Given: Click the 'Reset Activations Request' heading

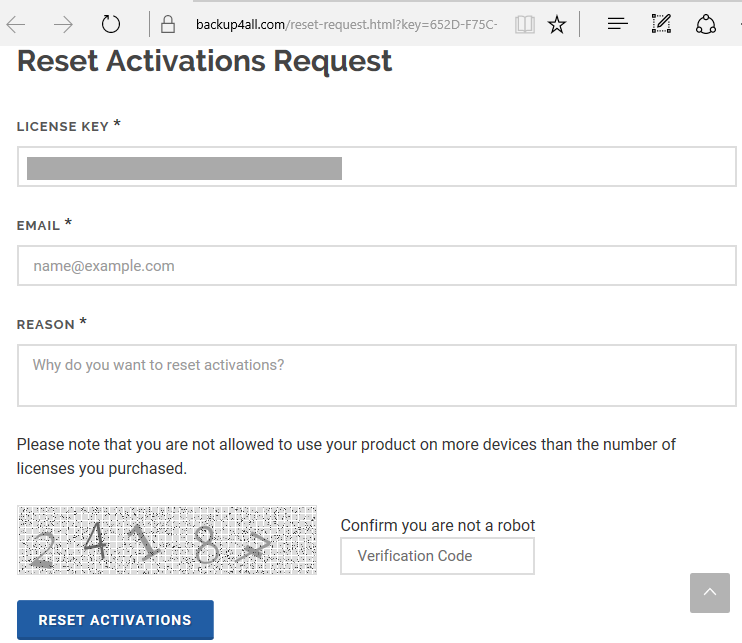Looking at the screenshot, I should 204,61.
